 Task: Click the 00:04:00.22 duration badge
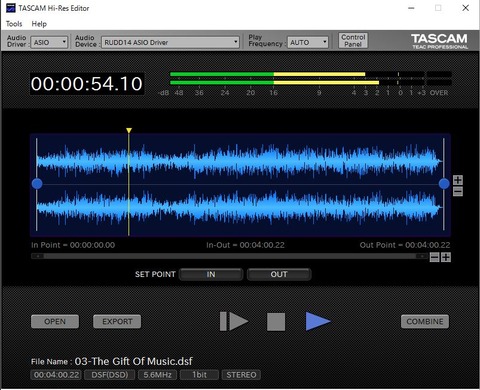click(56, 375)
